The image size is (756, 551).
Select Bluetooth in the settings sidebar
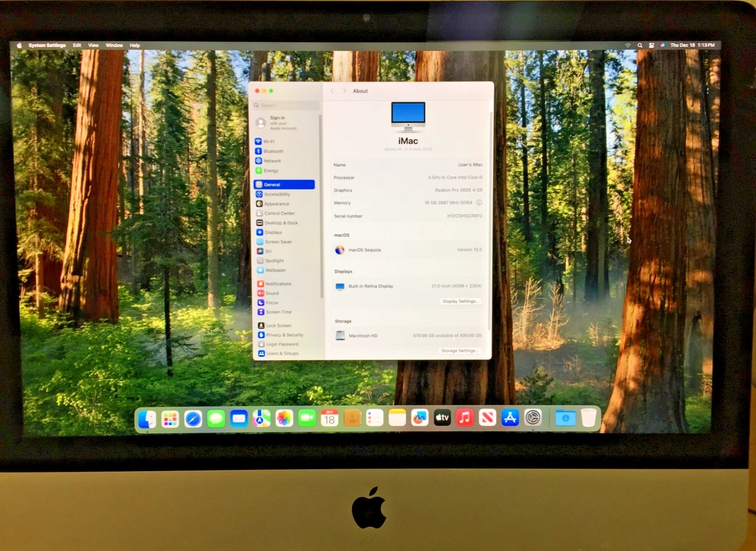pyautogui.click(x=273, y=151)
